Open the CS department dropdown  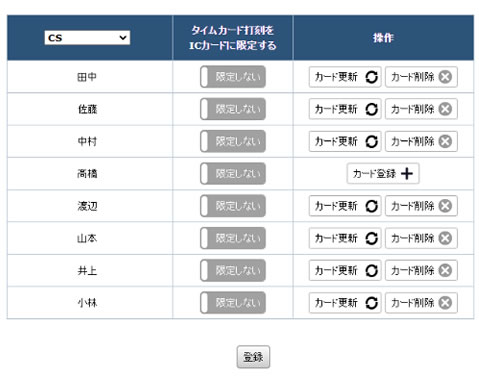tap(87, 38)
